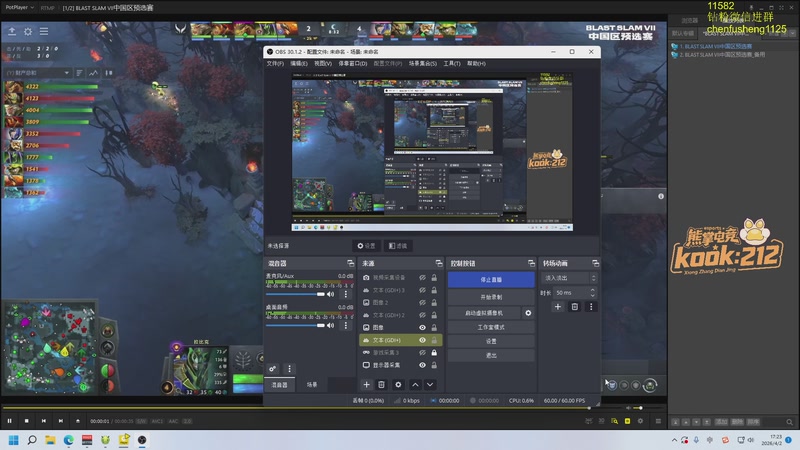Adjust 麦克风/Aux volume slider
This screenshot has height=450, width=800.
tap(295, 294)
